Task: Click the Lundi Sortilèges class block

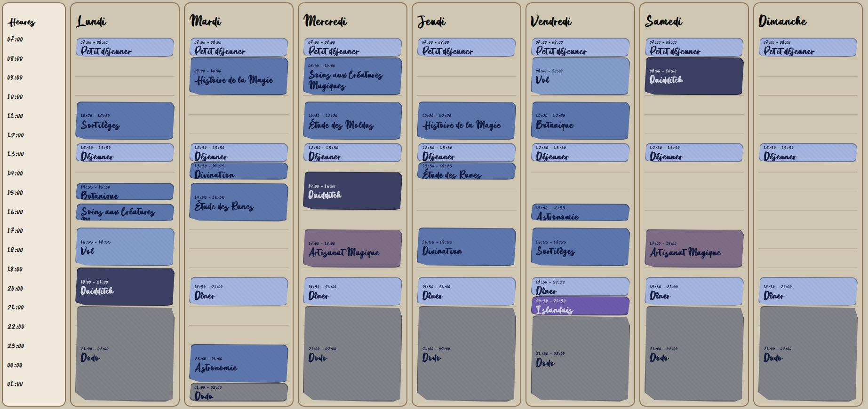Action: pos(125,121)
